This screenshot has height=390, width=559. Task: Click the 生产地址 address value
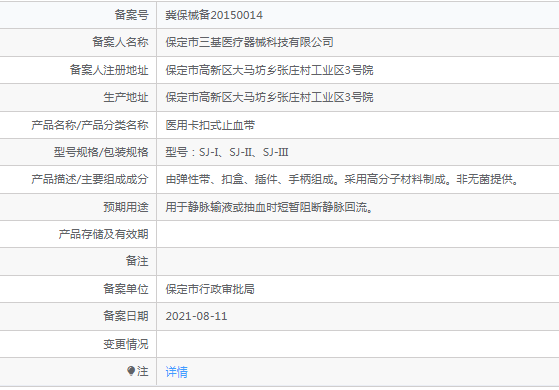(x=269, y=97)
